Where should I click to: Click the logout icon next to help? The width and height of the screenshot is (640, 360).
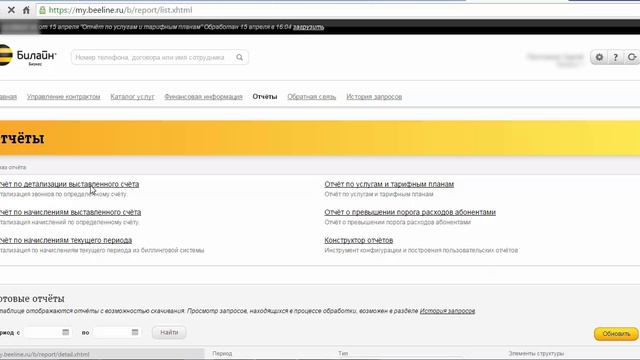tap(631, 58)
